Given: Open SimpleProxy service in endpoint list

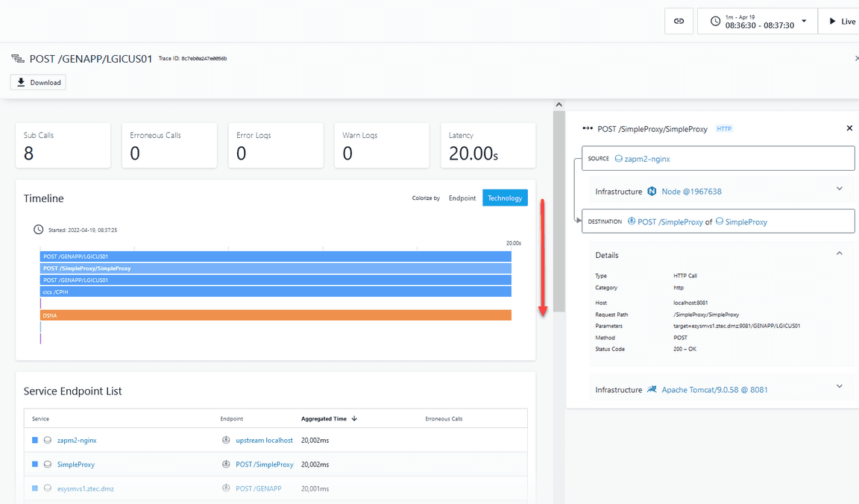Looking at the screenshot, I should [x=75, y=464].
